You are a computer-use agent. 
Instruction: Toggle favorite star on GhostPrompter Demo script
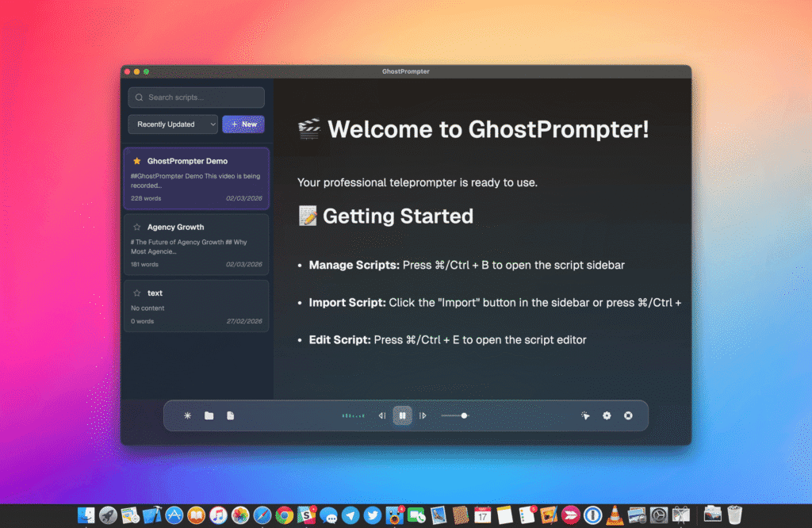(136, 161)
